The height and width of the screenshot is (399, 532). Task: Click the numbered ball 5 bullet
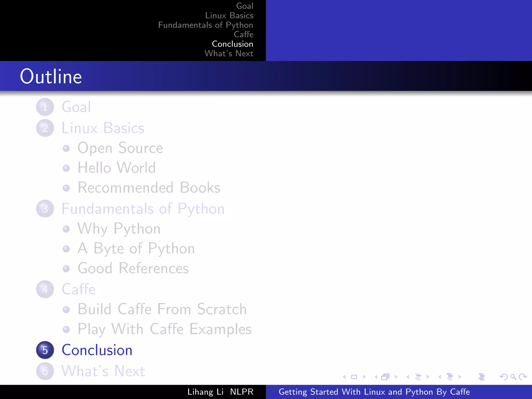(45, 350)
